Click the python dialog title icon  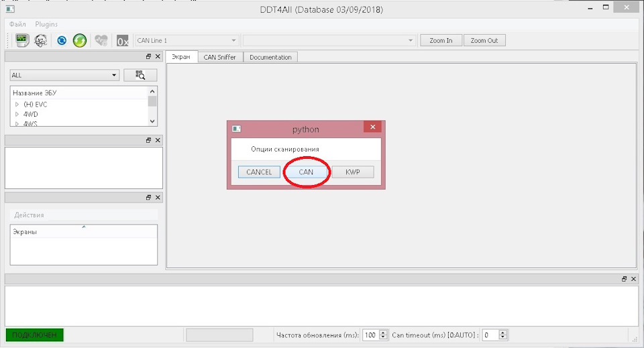[237, 129]
